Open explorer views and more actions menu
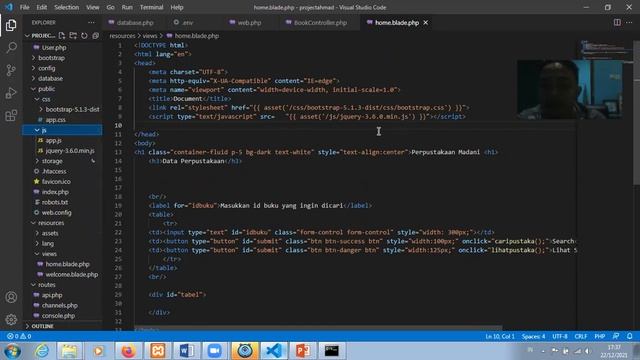640x360 pixels. (91, 22)
